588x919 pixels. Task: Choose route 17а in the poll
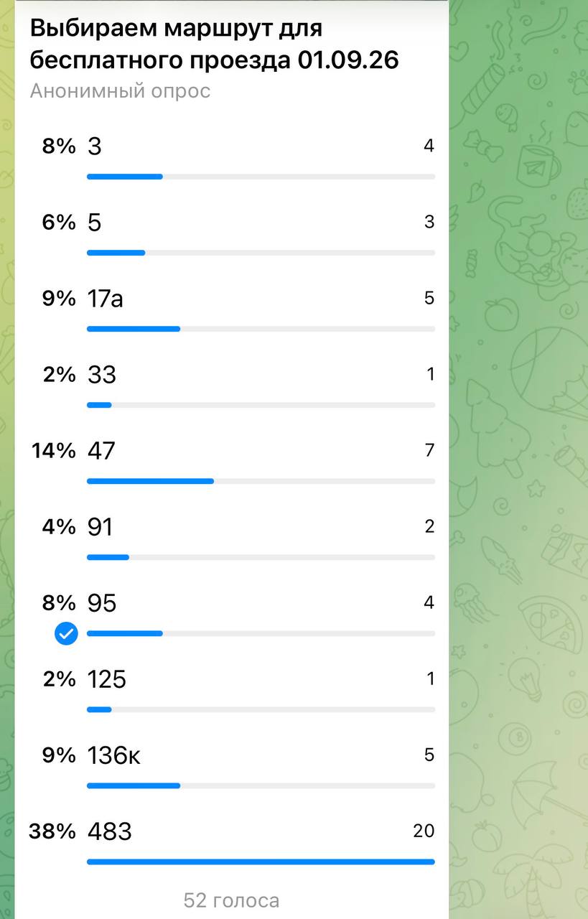click(232, 309)
